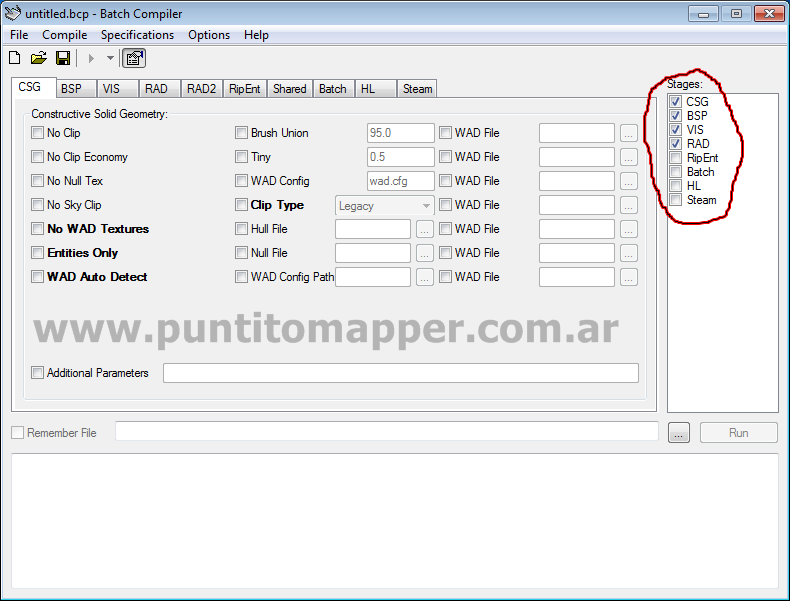Click the Open folder toolbar icon

[38, 58]
